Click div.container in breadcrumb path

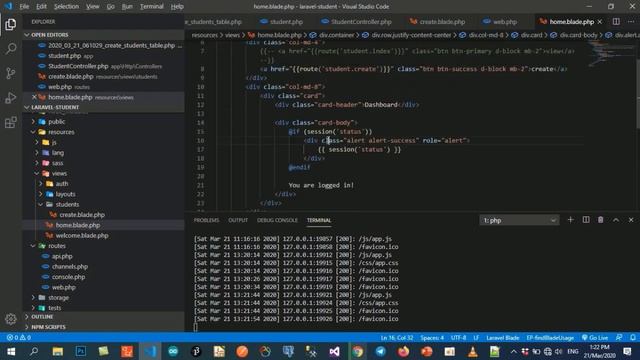coord(336,35)
